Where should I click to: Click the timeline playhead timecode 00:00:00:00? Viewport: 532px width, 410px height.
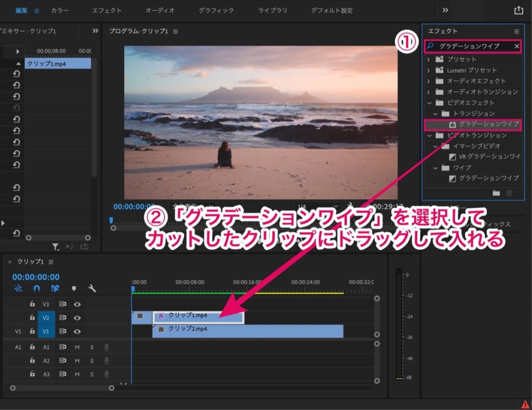[x=36, y=277]
